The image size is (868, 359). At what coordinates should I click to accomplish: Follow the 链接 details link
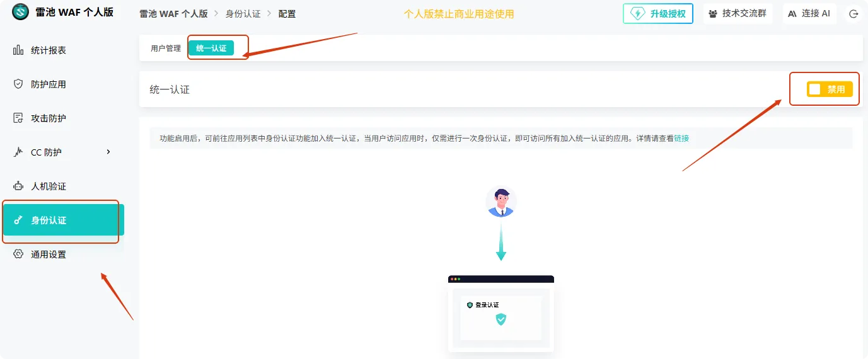pos(681,138)
